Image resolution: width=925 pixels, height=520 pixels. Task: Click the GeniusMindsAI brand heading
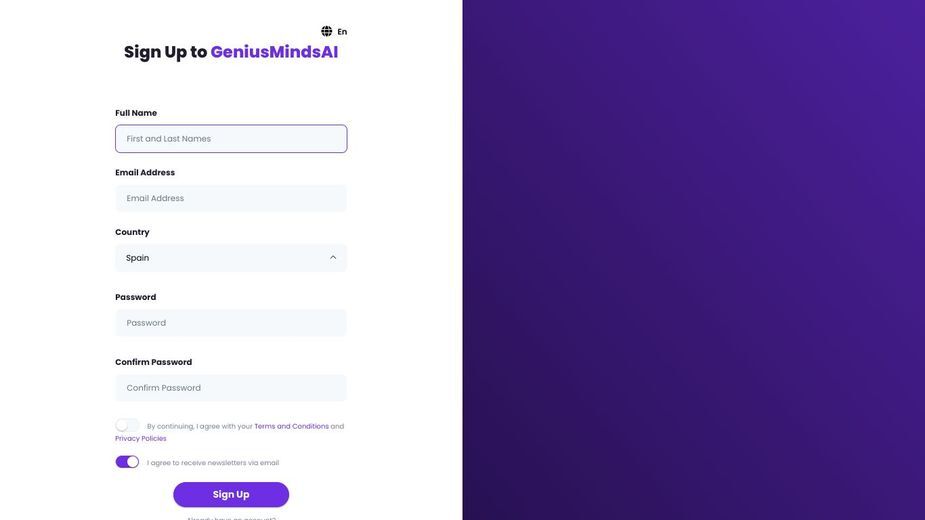click(274, 52)
